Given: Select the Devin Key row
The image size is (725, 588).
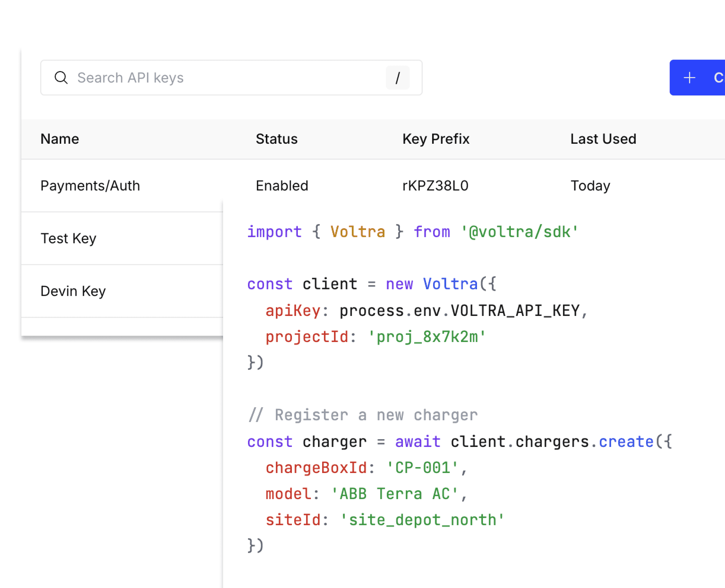Looking at the screenshot, I should tap(73, 291).
